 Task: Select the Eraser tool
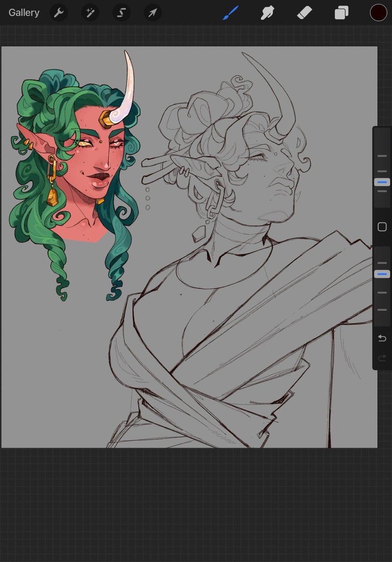point(305,13)
